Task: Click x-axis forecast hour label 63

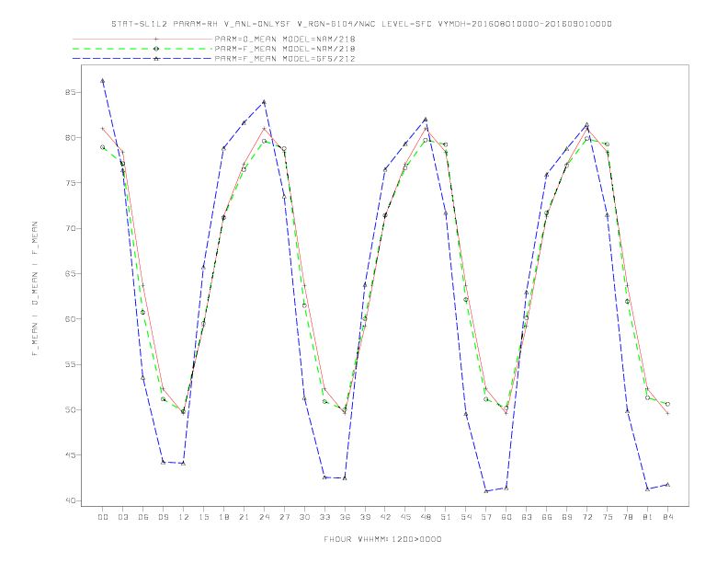Action: [527, 517]
